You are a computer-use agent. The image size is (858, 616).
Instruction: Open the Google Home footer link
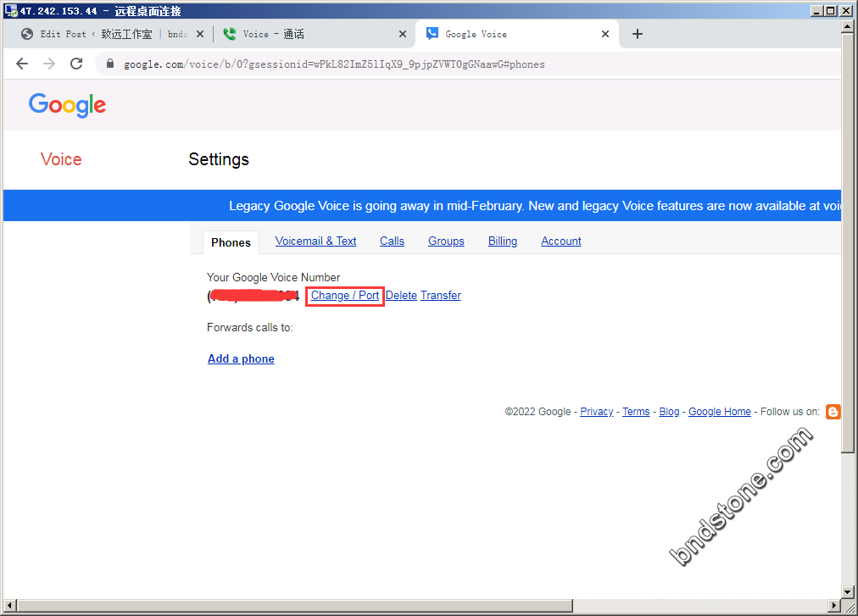coord(720,412)
